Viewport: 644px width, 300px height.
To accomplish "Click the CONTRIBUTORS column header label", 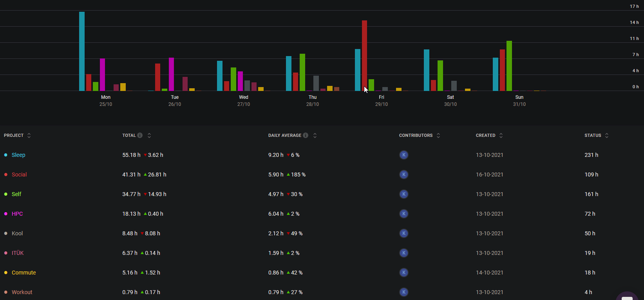I will click(x=416, y=135).
